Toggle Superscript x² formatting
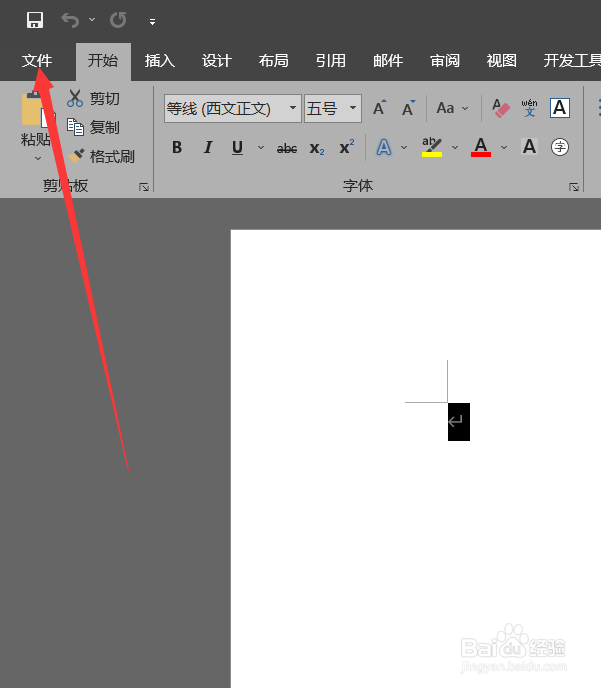601x688 pixels. pyautogui.click(x=347, y=147)
